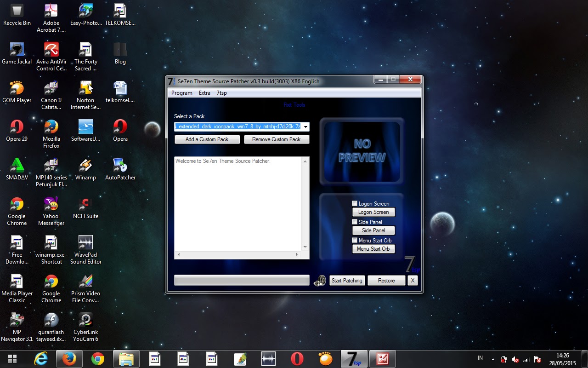Image resolution: width=588 pixels, height=368 pixels.
Task: Open the 7tsp menu
Action: (221, 93)
